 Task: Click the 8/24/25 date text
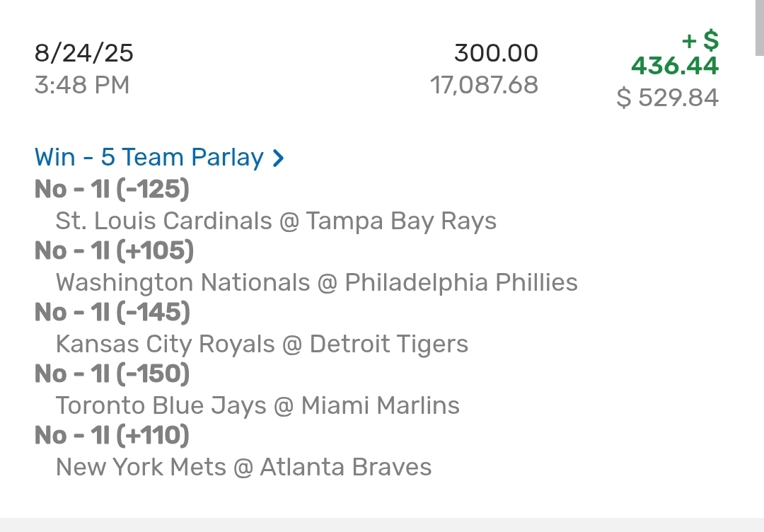point(83,53)
